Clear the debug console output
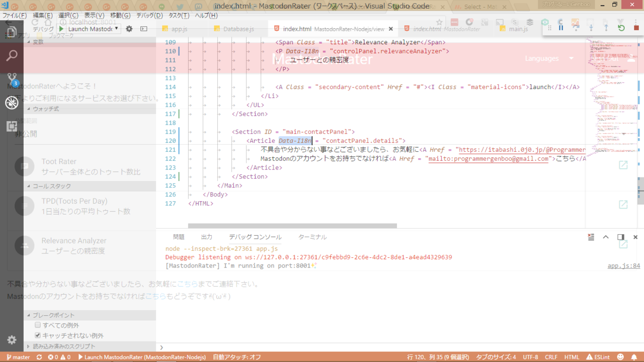Image resolution: width=644 pixels, height=362 pixels. [591, 237]
